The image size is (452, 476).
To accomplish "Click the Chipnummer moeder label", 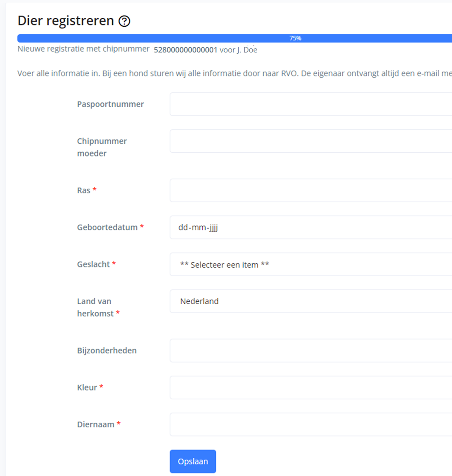I will [102, 147].
